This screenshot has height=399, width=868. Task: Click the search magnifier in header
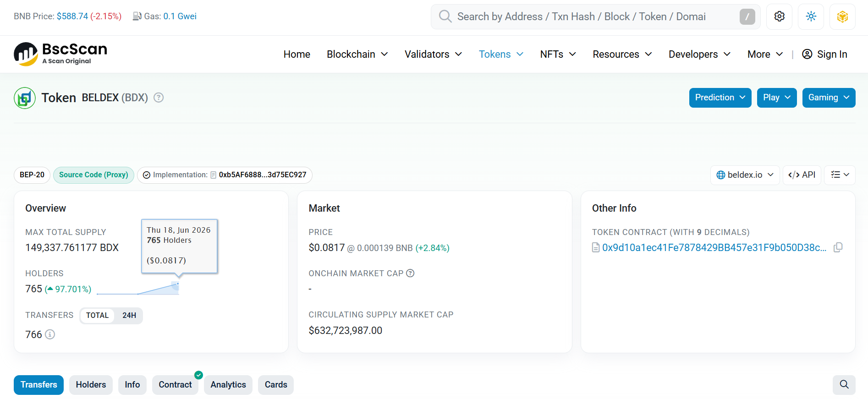[x=445, y=16]
